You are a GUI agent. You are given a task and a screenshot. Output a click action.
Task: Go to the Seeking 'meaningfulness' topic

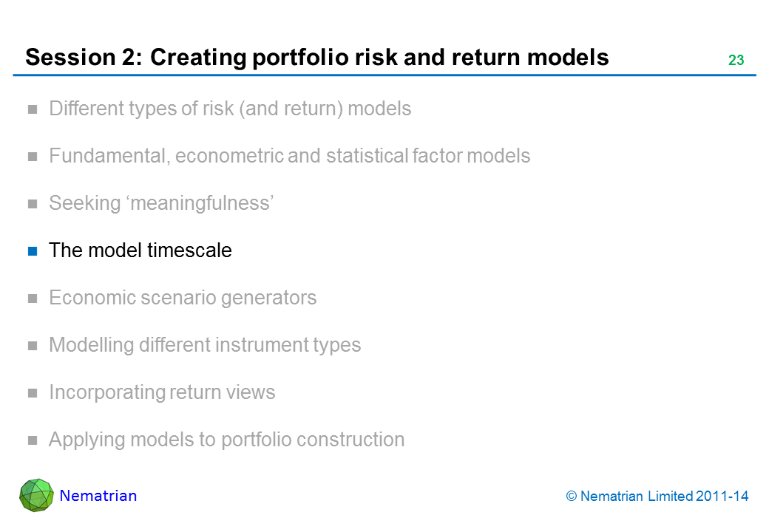[x=162, y=203]
